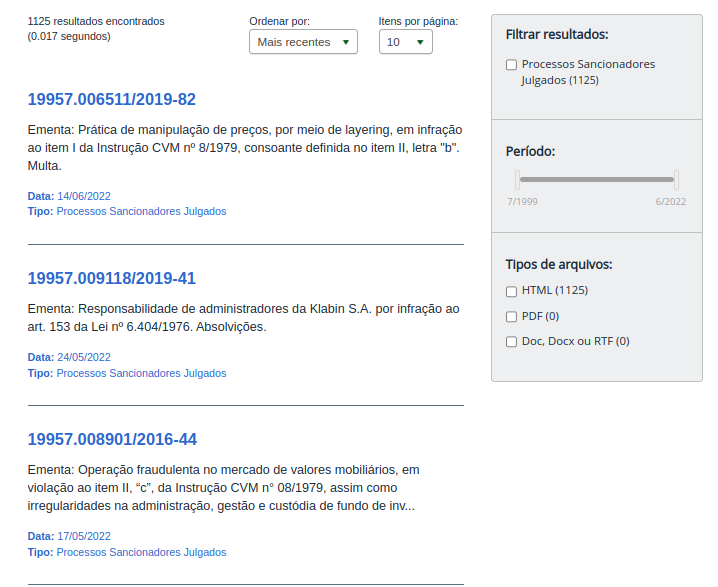
Task: Click the Klabin S.A. ementa summary text
Action: pyautogui.click(x=243, y=318)
